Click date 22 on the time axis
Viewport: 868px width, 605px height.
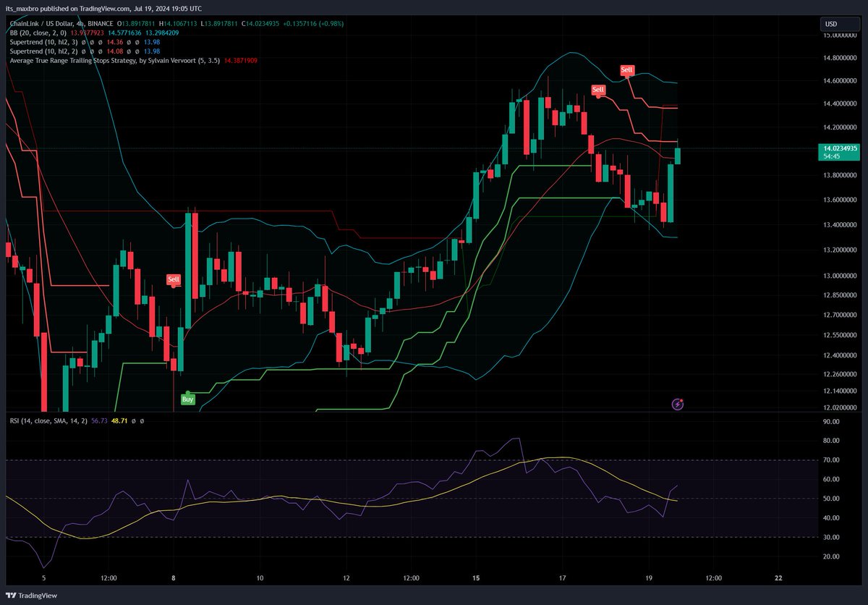point(778,578)
